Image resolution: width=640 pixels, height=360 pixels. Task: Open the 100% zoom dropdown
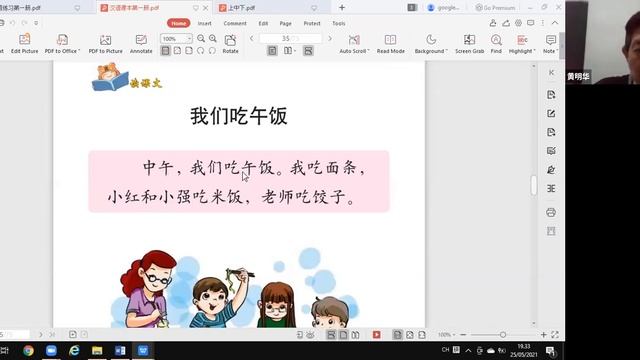176,39
